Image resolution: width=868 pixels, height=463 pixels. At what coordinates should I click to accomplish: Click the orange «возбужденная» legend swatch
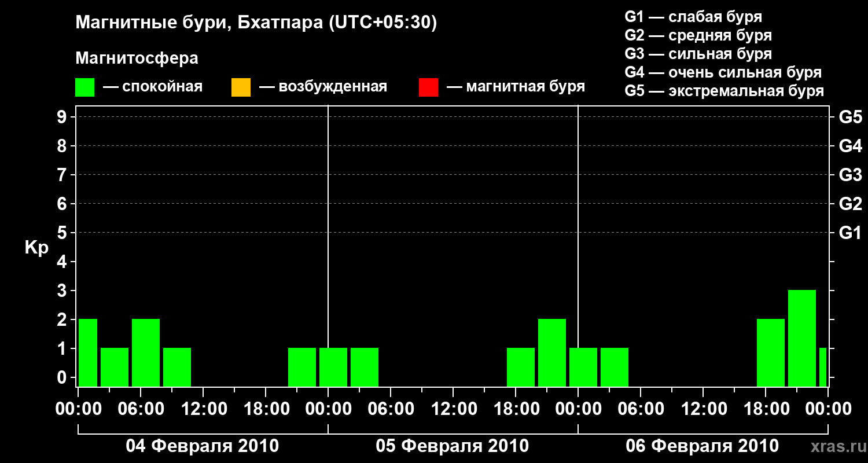241,87
